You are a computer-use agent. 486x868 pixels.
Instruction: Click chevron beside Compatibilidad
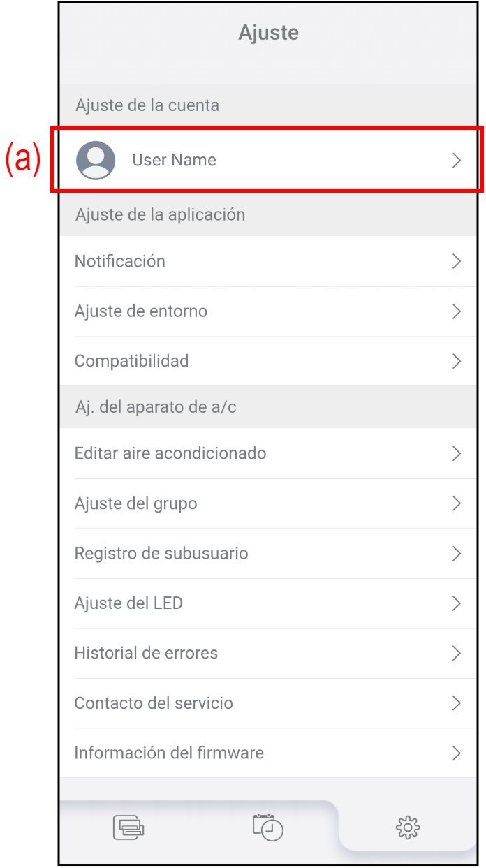coord(457,361)
